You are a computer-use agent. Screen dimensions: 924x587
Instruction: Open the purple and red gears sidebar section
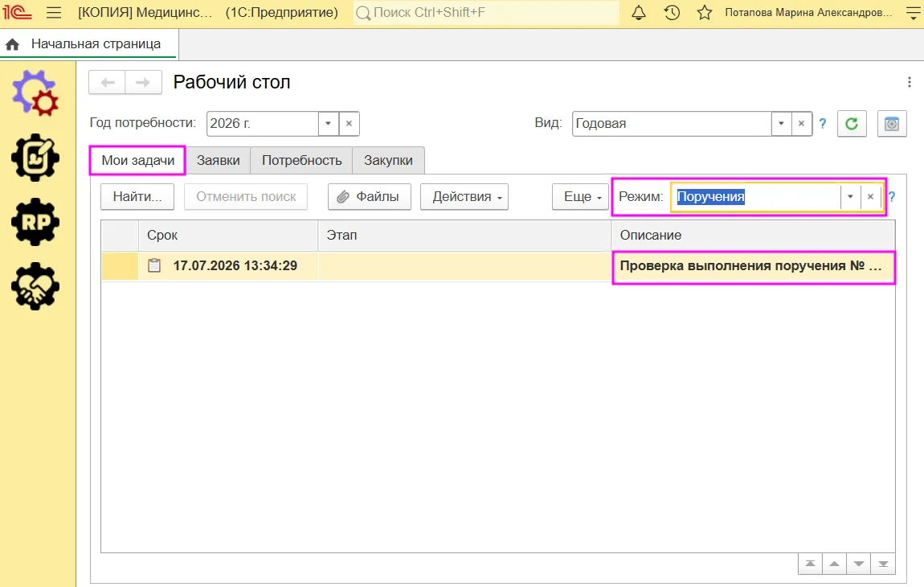point(35,92)
